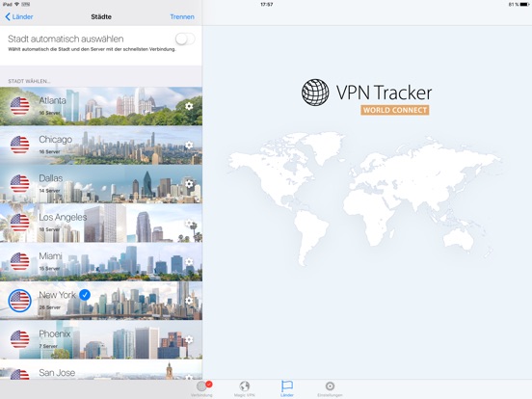Select the Länder flag tab
The image size is (532, 399).
click(287, 388)
